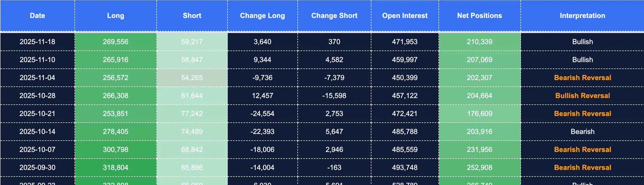Click Net Positions value 176,609

click(479, 114)
